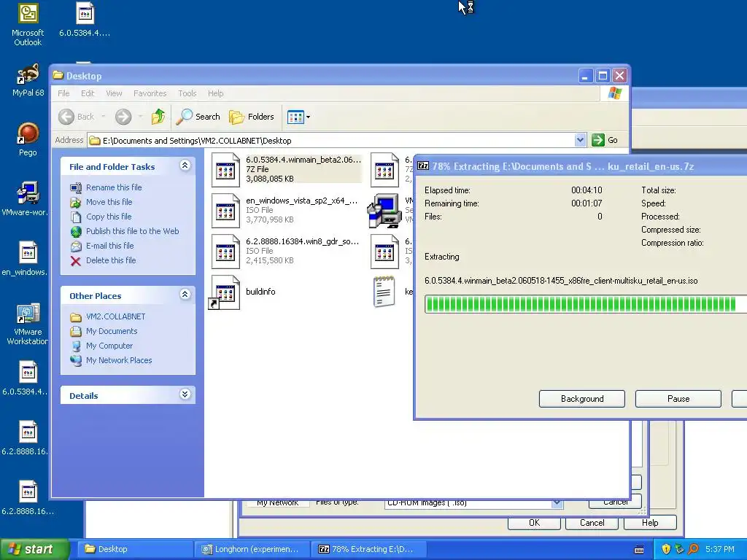Screen dimensions: 747x560
Task: Select the VMware-wor... desktop icon
Action: click(x=25, y=198)
